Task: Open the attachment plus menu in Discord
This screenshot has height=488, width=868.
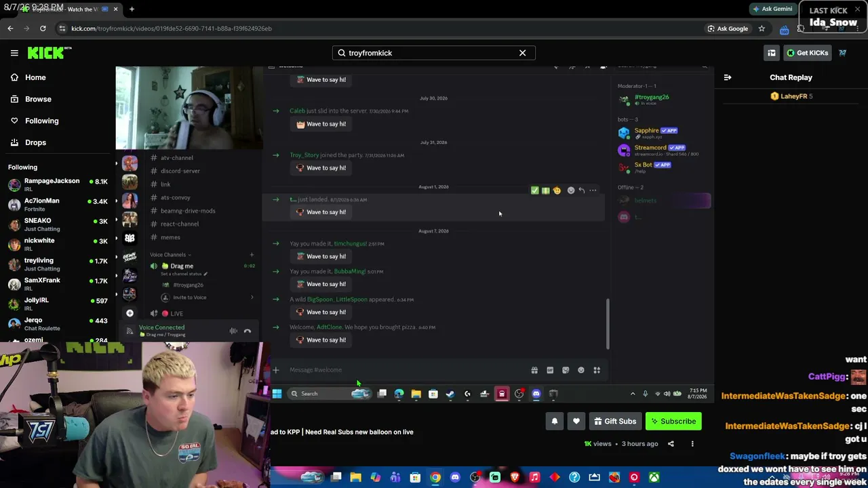Action: 276,370
